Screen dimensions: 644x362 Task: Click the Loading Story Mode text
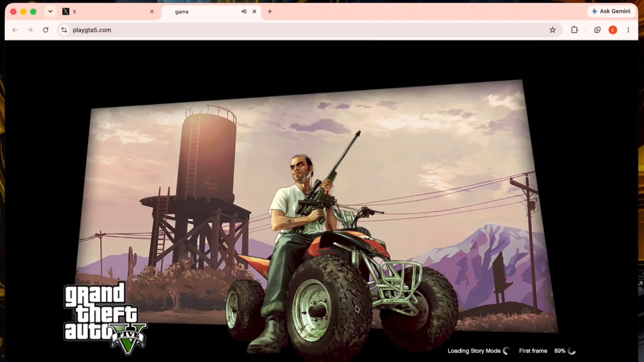474,351
